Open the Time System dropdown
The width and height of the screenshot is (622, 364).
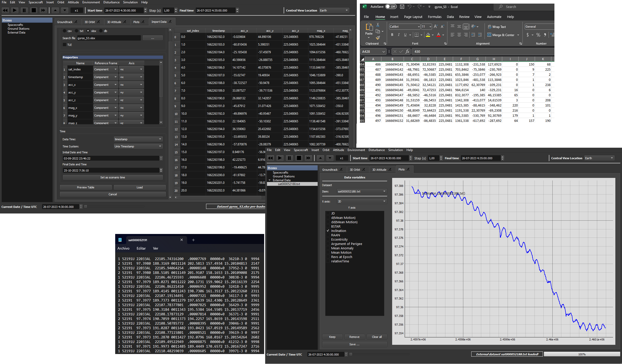pos(138,146)
